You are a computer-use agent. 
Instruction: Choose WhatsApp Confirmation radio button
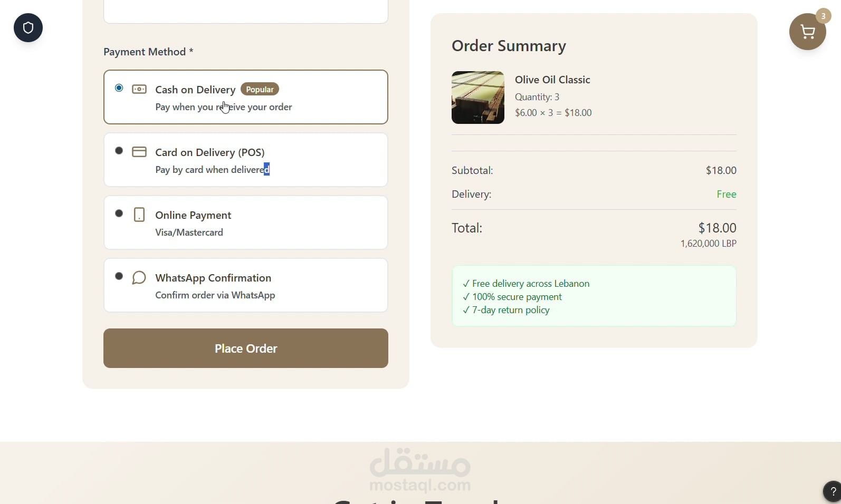pyautogui.click(x=119, y=276)
